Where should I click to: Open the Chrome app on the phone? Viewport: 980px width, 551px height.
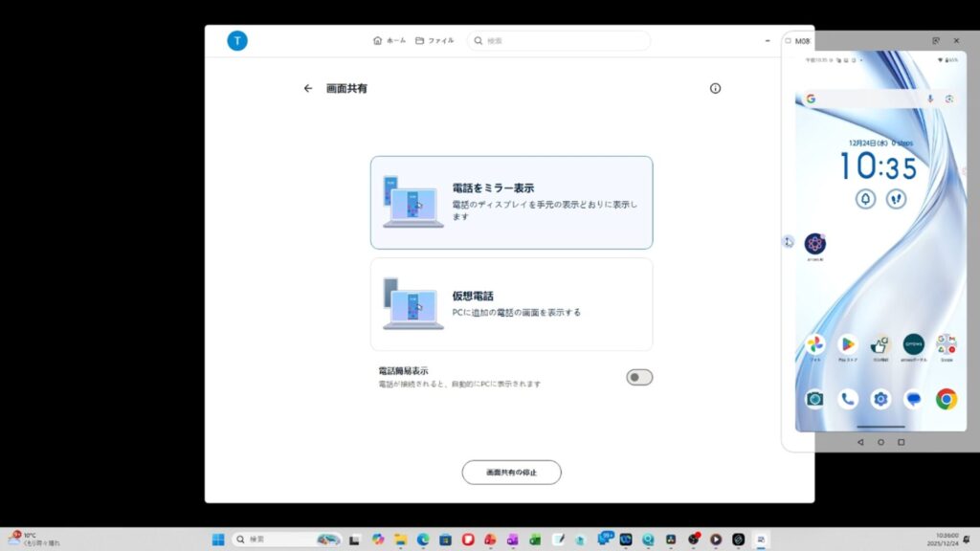coord(946,399)
